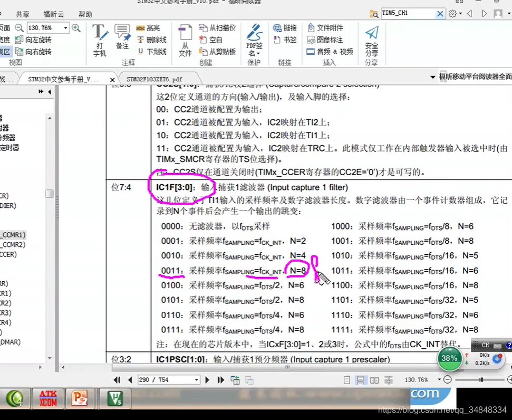Screen dimensions: 512x420
Task: Open the 290 / 754 page number dropdown
Action: click(196, 380)
